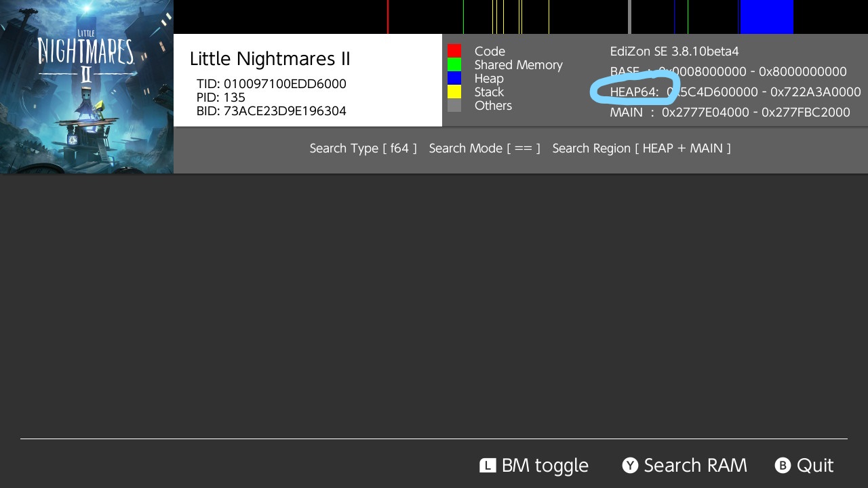
Task: Click the "Stack" legend label
Action: (x=489, y=92)
